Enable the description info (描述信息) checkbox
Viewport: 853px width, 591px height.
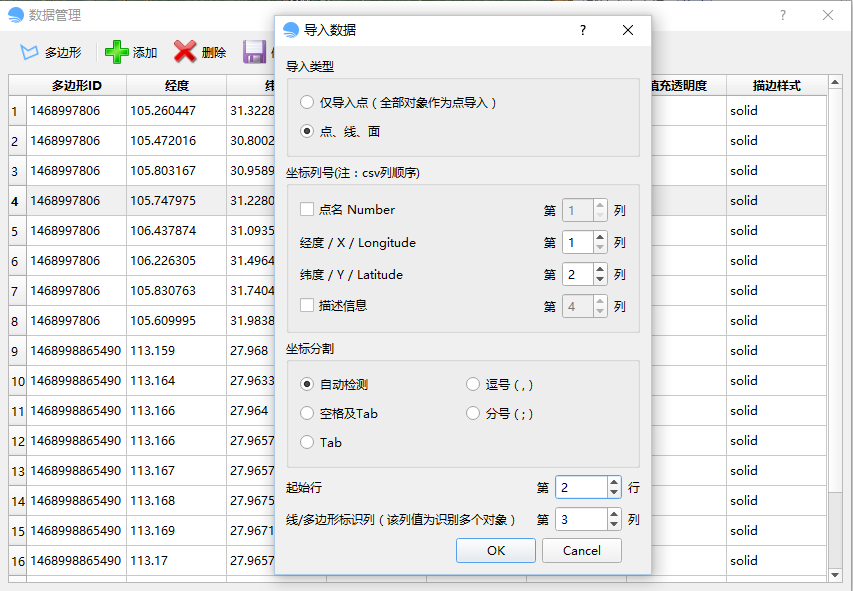point(307,305)
